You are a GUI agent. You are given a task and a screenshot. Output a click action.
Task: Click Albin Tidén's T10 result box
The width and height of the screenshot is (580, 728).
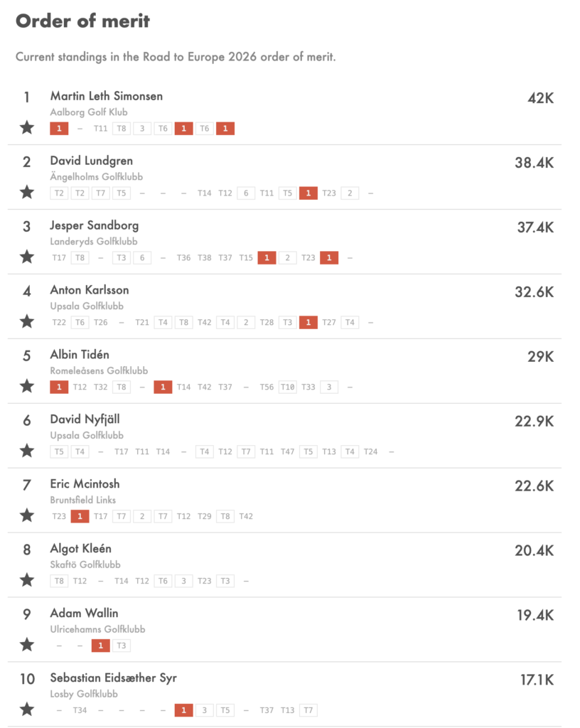click(x=288, y=387)
